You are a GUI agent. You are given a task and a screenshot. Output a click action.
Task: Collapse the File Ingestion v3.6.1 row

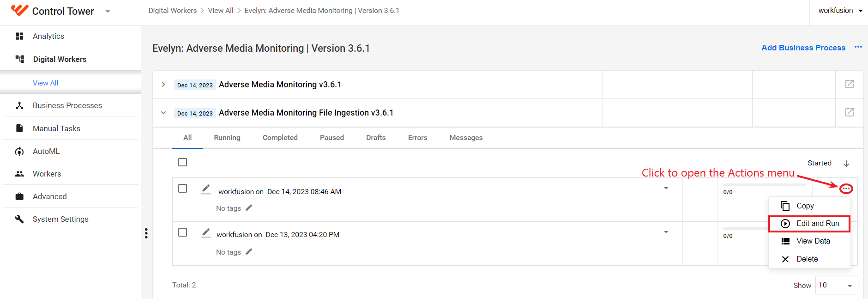pos(163,113)
